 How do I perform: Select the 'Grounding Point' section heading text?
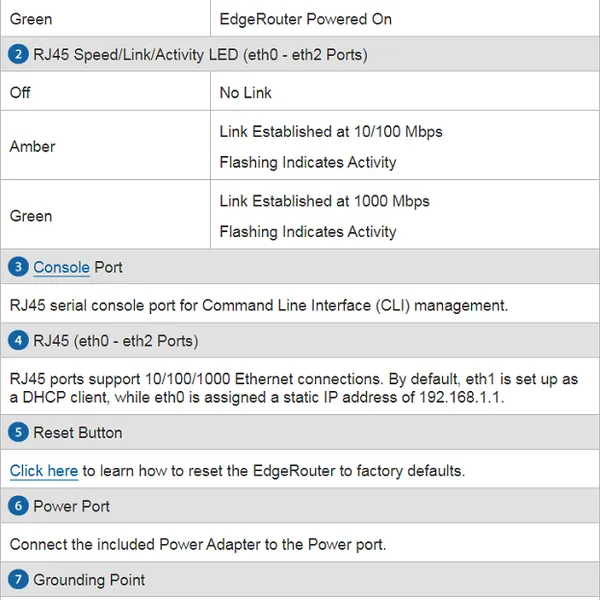click(x=89, y=580)
